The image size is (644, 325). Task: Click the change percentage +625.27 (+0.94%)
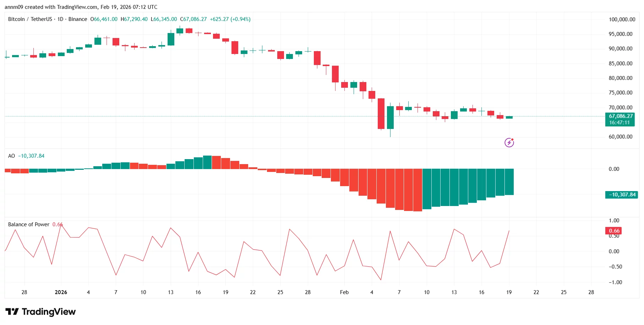tap(231, 19)
